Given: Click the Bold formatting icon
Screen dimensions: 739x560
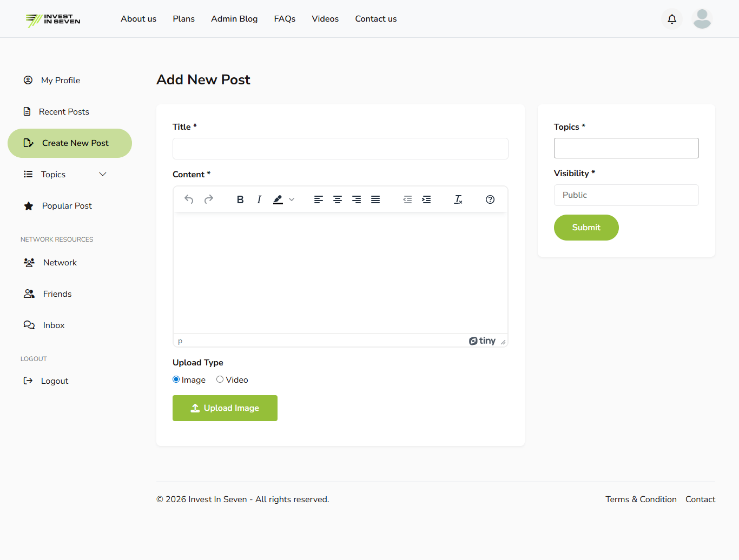Looking at the screenshot, I should (x=240, y=199).
